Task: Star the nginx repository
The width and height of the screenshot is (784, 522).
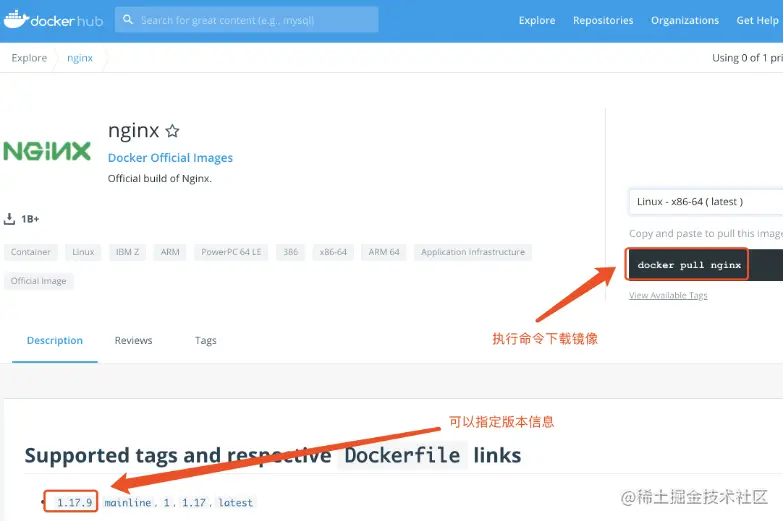Action: pos(172,131)
